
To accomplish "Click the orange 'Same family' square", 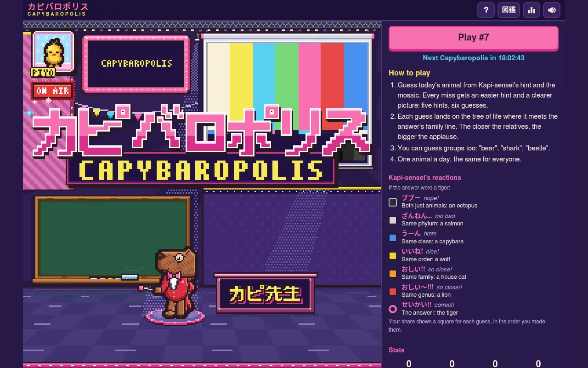I will click(x=393, y=274).
